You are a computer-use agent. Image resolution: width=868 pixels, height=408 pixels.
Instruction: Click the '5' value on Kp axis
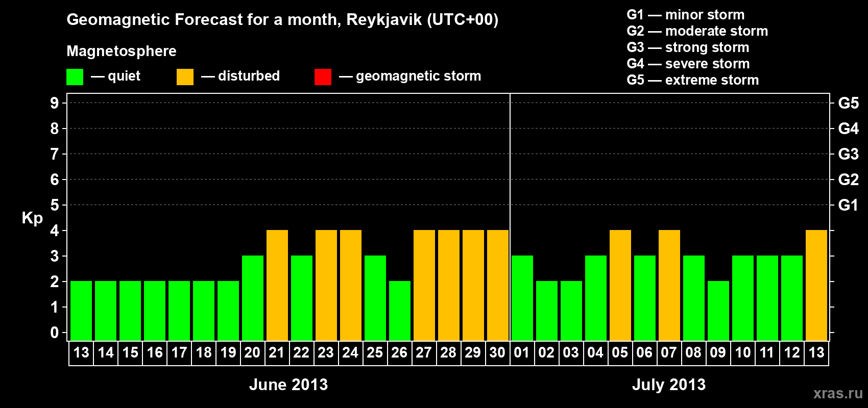tap(55, 205)
